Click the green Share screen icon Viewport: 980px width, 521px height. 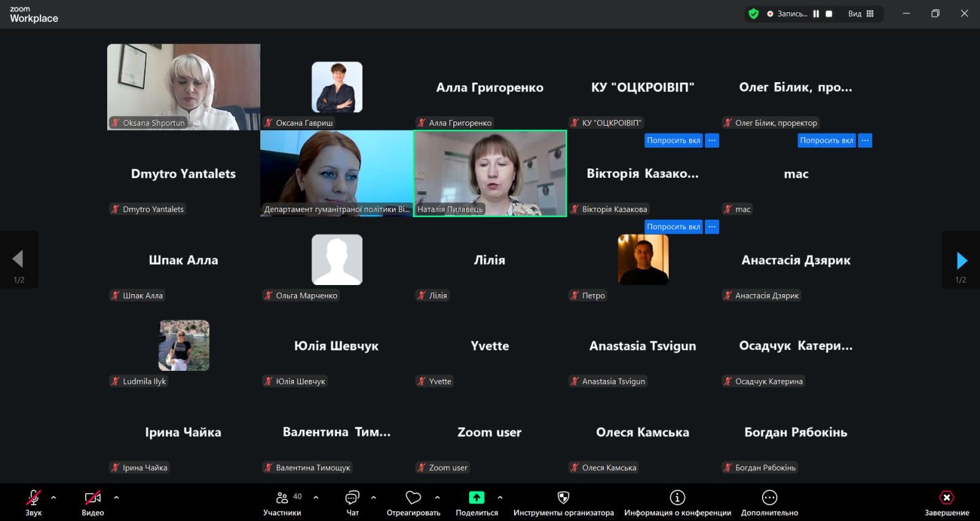coord(477,498)
